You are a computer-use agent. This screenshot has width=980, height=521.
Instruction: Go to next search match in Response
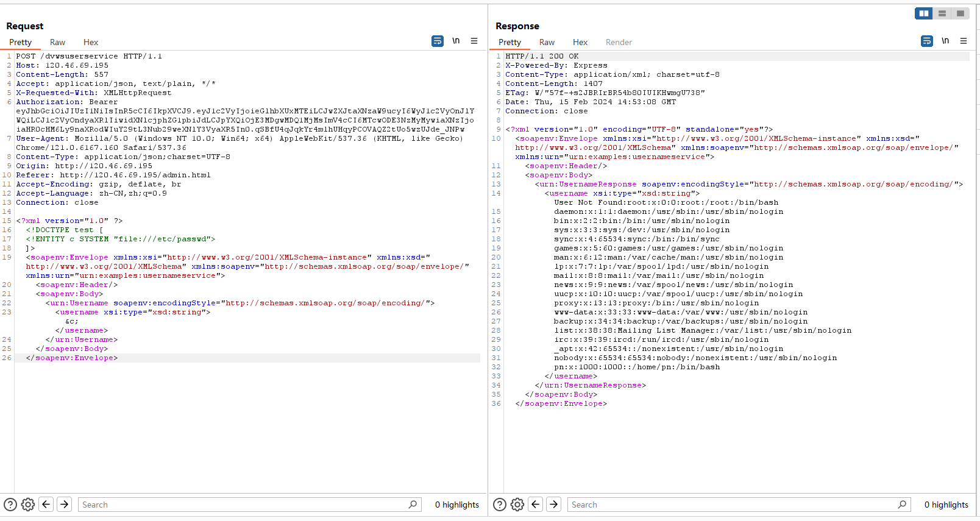554,505
